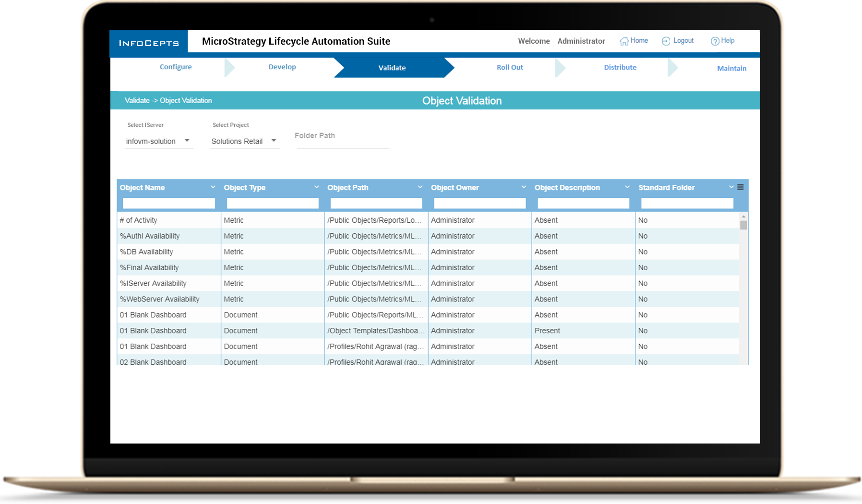
Task: Click the table's vertical scrollbar thumb
Action: point(743,225)
